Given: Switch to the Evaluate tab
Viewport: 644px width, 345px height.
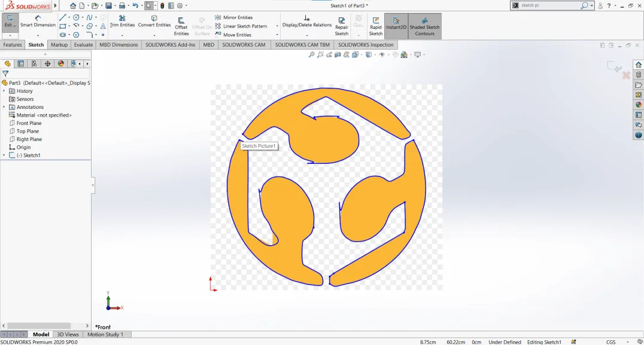Looking at the screenshot, I should (83, 45).
